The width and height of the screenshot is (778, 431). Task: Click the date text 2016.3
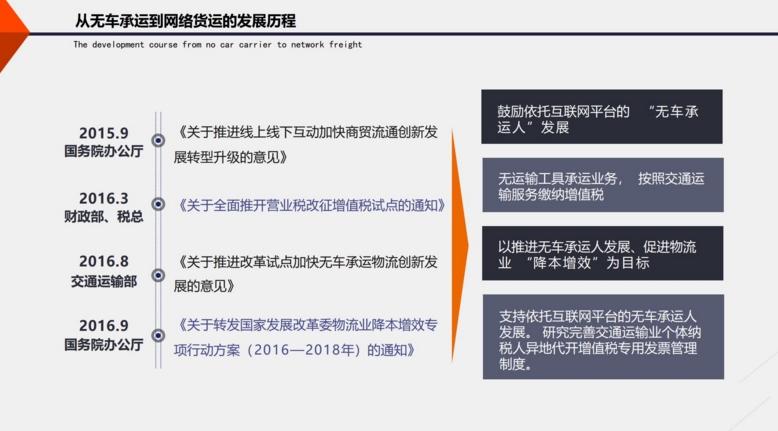click(104, 198)
